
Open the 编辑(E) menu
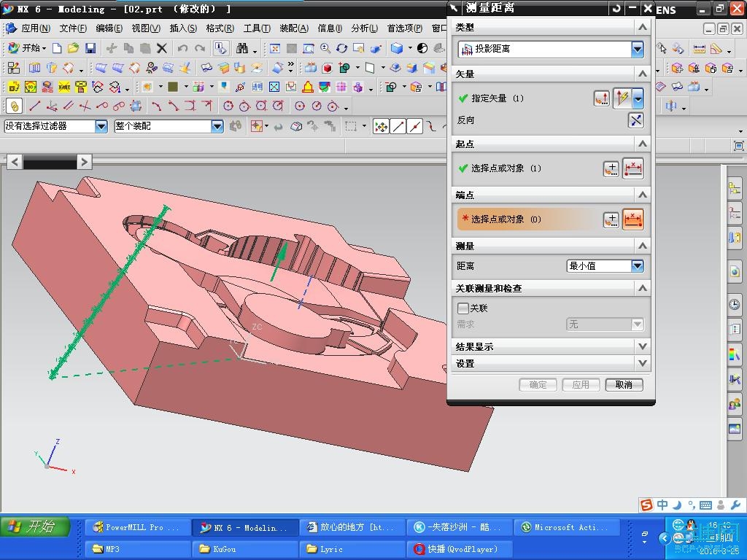[x=109, y=28]
